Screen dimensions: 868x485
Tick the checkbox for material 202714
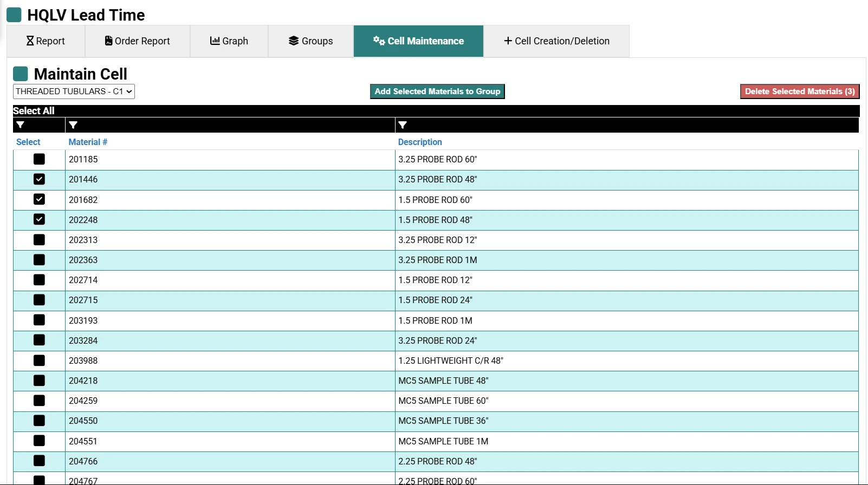tap(39, 280)
